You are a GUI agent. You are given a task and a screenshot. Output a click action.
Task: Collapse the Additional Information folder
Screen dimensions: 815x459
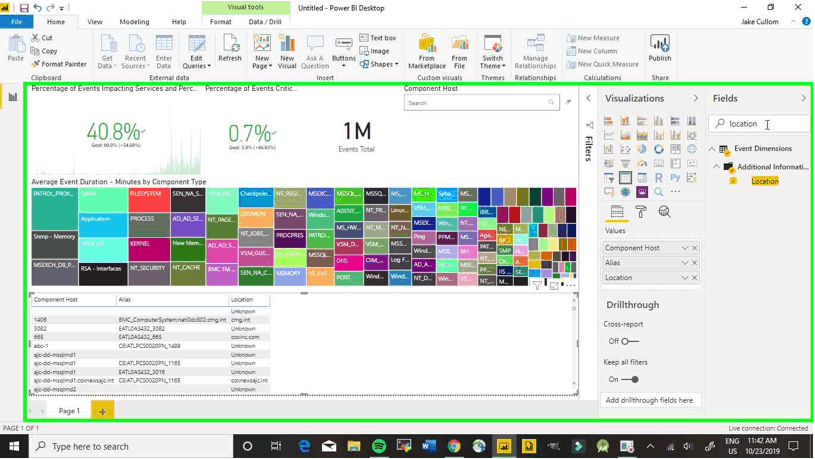pyautogui.click(x=717, y=166)
